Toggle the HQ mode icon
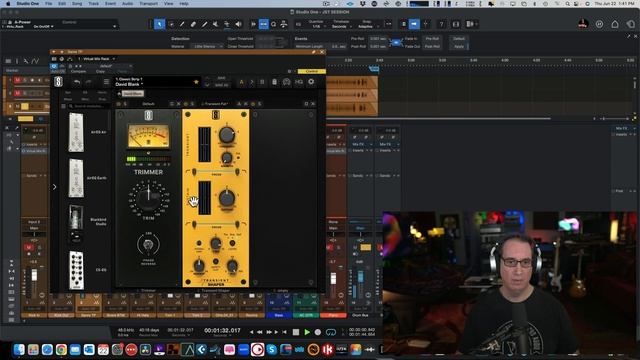Screen dimensions: 640x360 pyautogui.click(x=299, y=82)
